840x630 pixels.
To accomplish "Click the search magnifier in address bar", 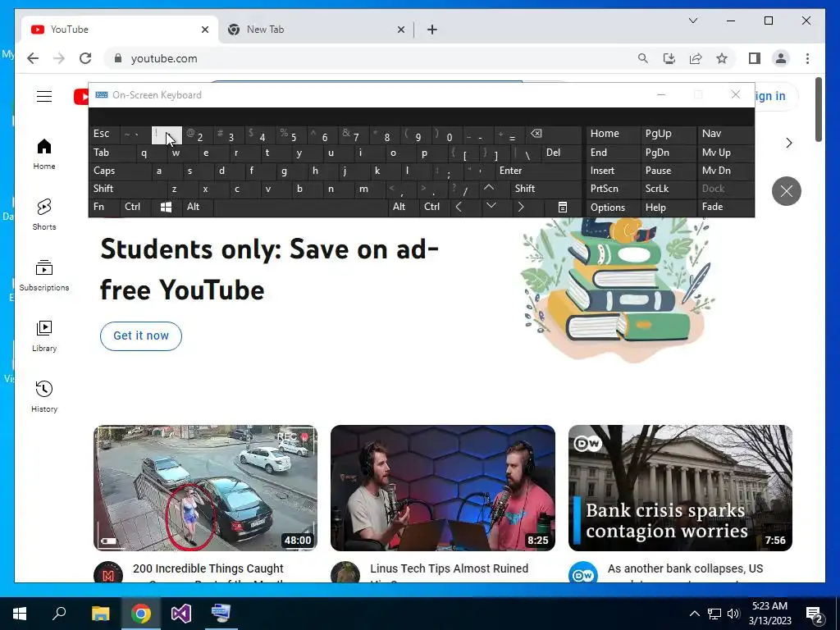I will pyautogui.click(x=643, y=58).
